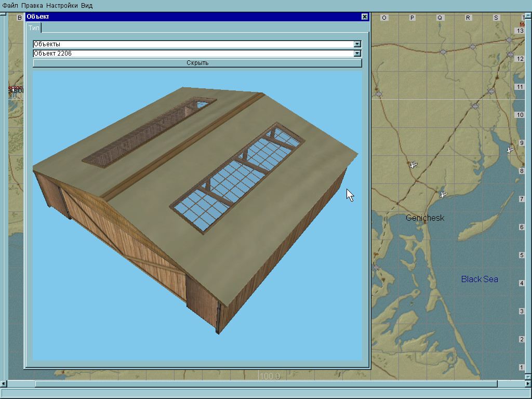The width and height of the screenshot is (532, 399).
Task: Click the map row label 8
Action: pyautogui.click(x=522, y=171)
